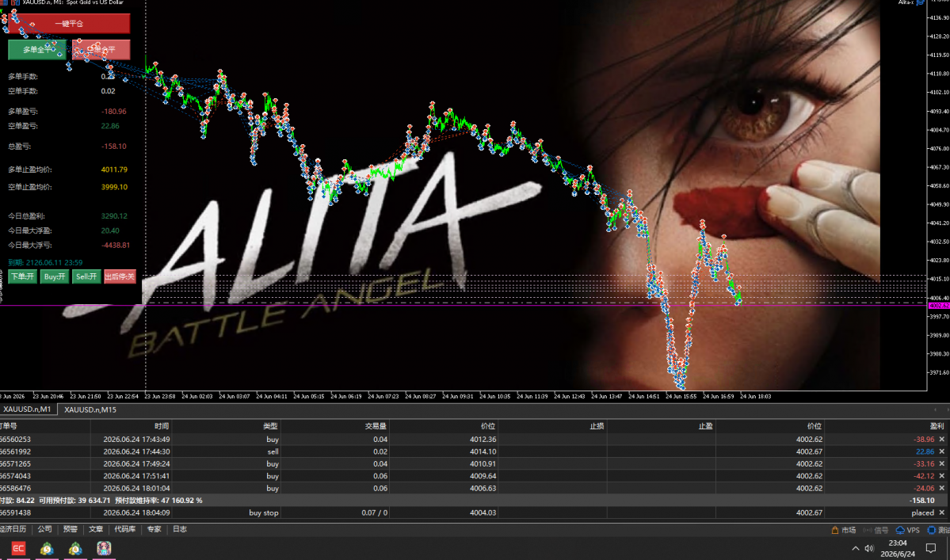Sort orders by the 止损 column header
950x560 pixels.
pyautogui.click(x=552, y=426)
